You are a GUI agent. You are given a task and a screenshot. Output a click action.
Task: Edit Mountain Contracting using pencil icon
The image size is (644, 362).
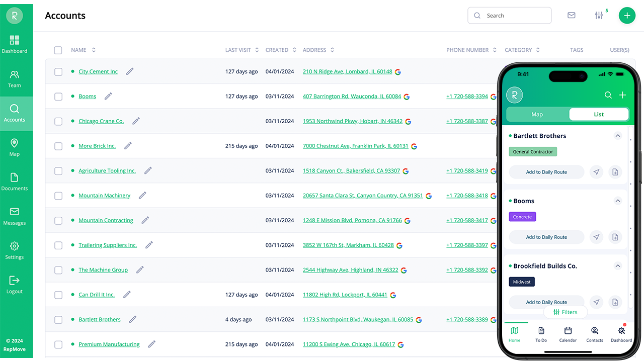pos(145,220)
